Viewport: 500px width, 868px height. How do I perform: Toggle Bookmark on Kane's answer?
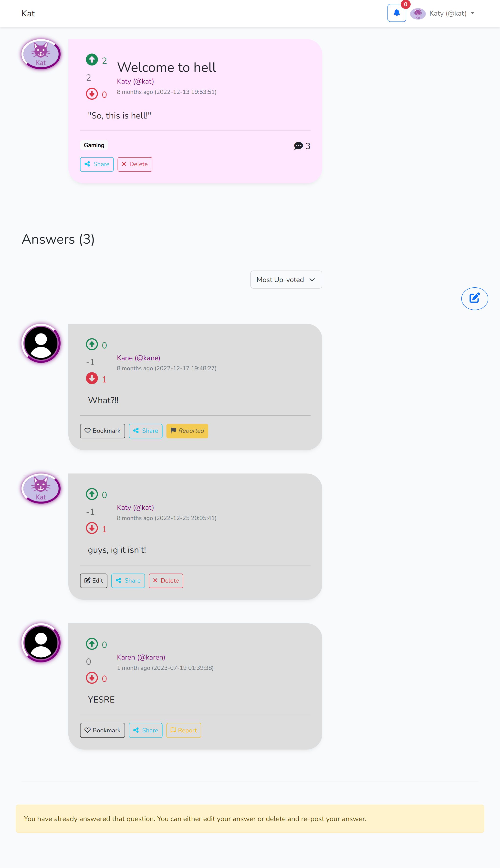click(x=102, y=431)
